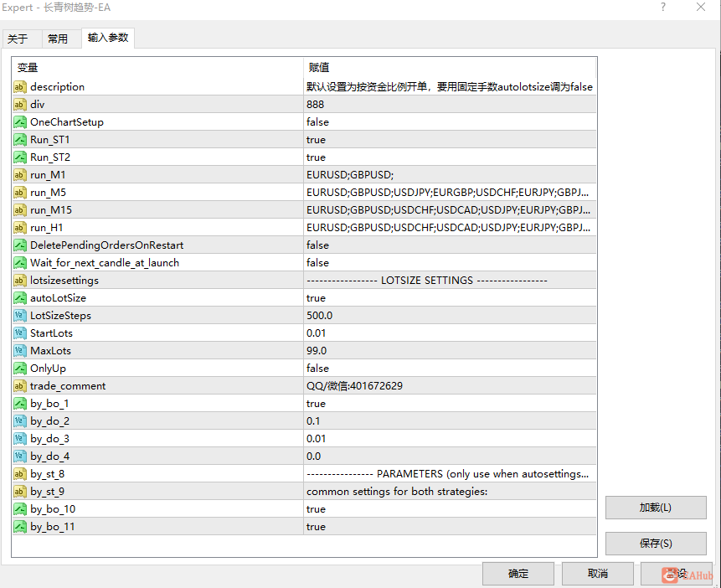Click the string icon next to run_M15

pos(20,210)
